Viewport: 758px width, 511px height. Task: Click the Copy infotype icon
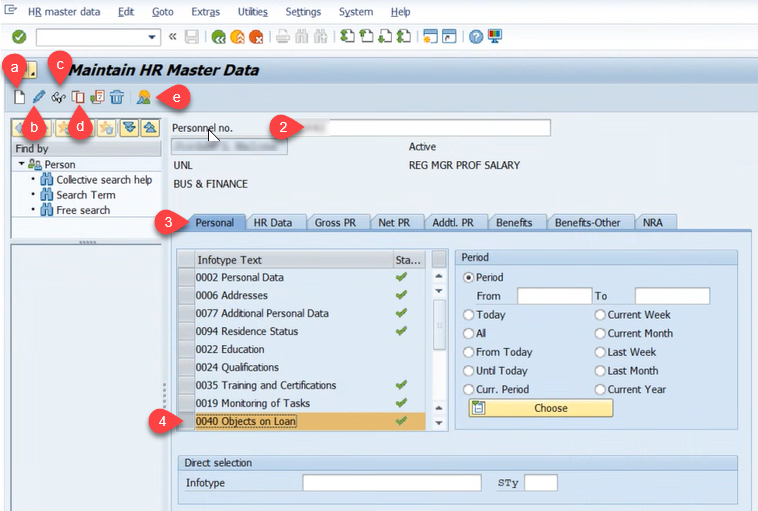[x=78, y=97]
